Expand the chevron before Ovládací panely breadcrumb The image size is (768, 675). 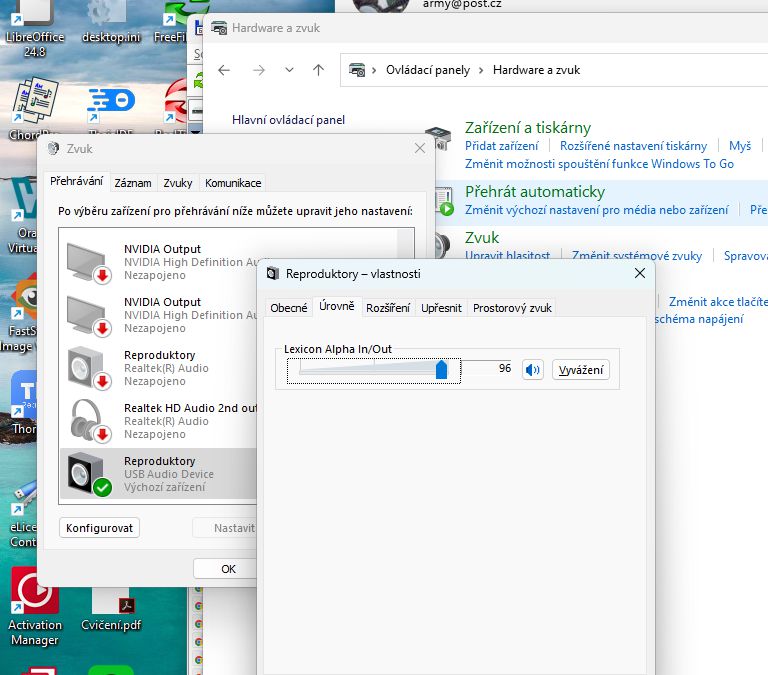374,70
